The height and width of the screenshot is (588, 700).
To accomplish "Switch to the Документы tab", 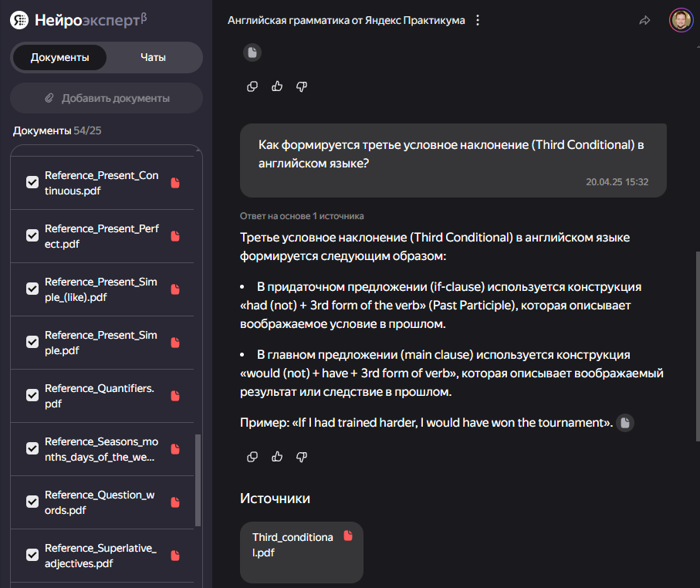I will (60, 58).
